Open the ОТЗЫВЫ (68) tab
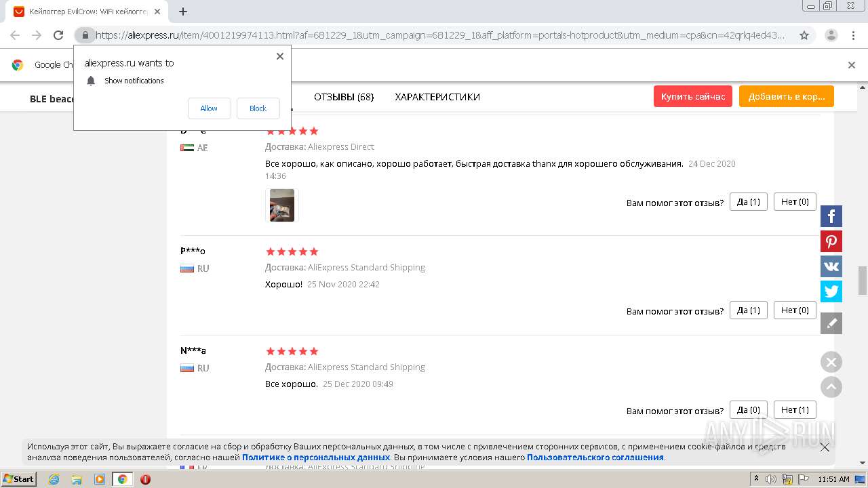This screenshot has width=868, height=488. 344,97
